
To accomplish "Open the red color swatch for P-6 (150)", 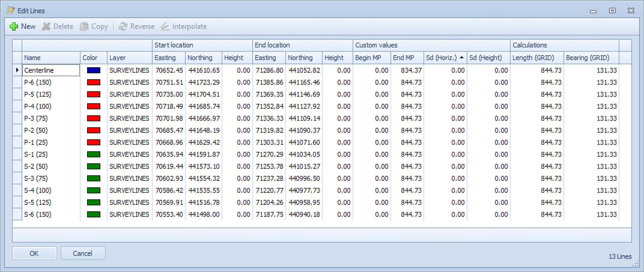I will pos(93,82).
